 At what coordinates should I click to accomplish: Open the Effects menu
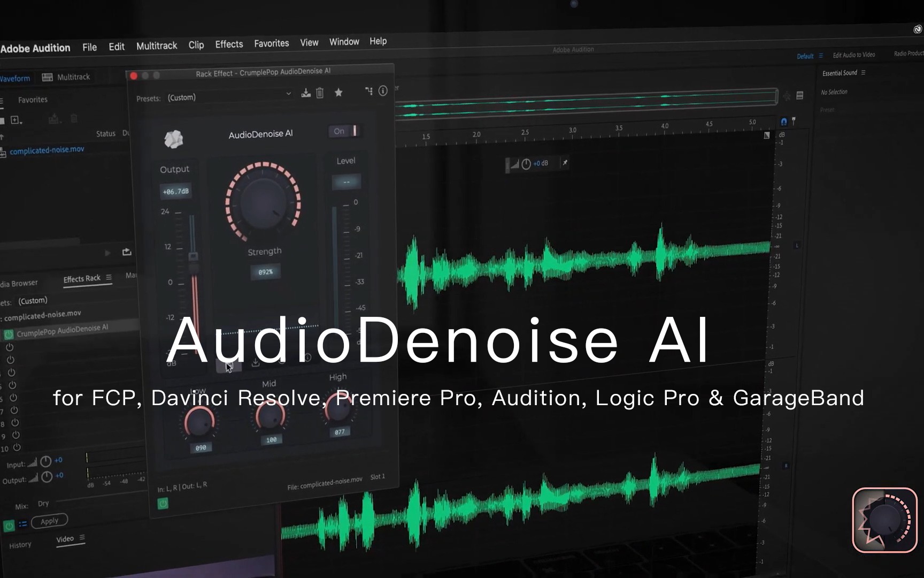coord(229,44)
